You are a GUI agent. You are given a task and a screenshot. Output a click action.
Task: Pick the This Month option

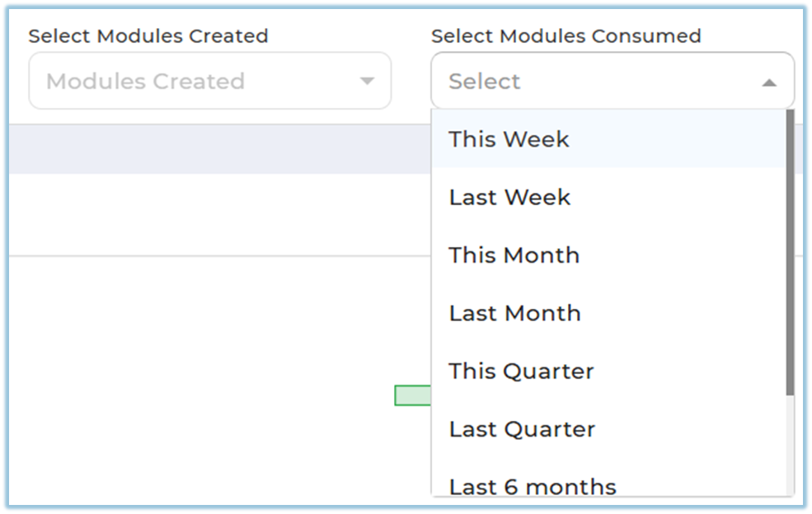[514, 255]
